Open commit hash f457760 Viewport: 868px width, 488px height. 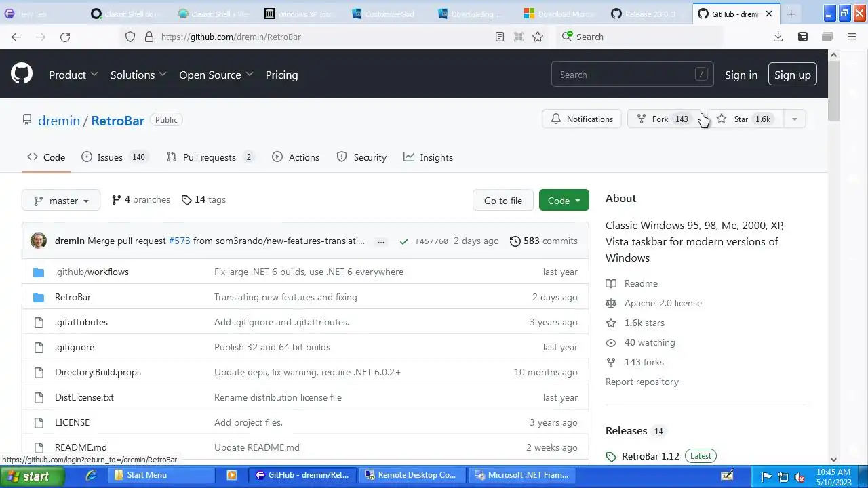431,241
